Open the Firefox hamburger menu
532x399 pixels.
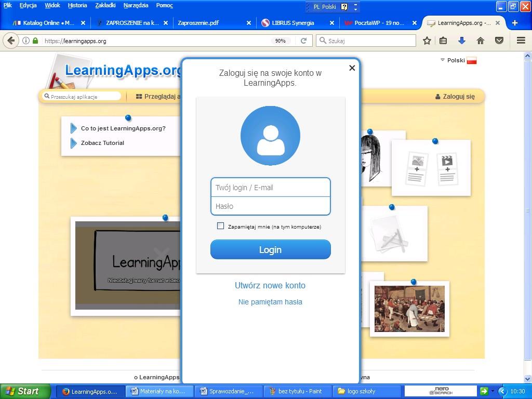click(x=521, y=41)
